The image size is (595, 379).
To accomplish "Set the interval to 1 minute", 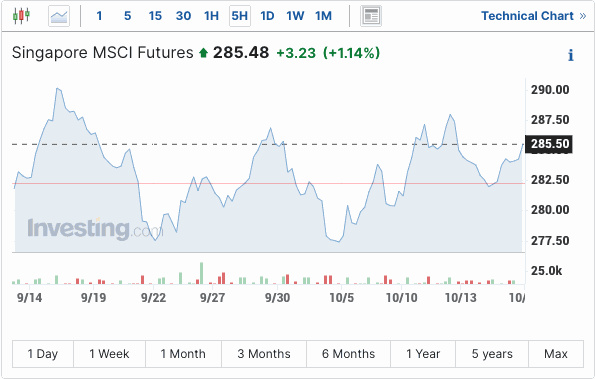I will [99, 16].
